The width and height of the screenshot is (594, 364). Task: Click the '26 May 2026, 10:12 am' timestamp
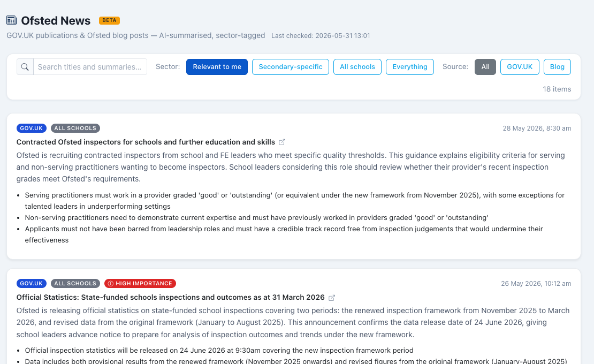536,284
